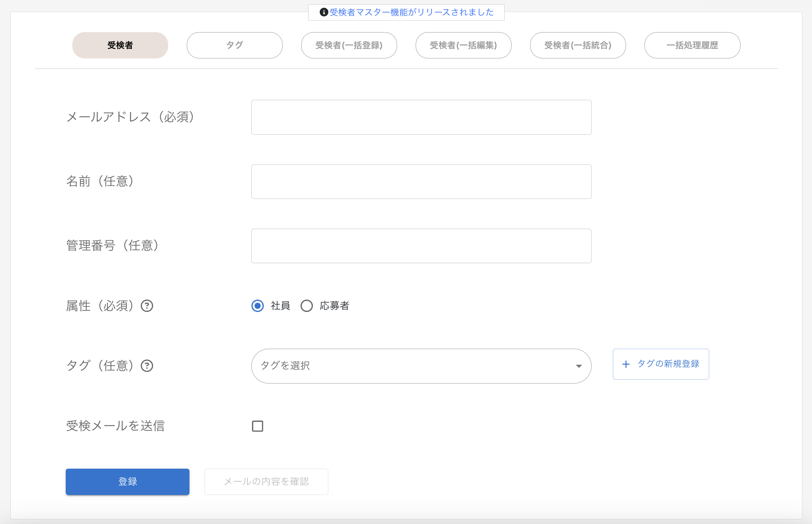This screenshot has height=524, width=812.
Task: Open the 受検者(一括統合) tab
Action: click(x=578, y=45)
